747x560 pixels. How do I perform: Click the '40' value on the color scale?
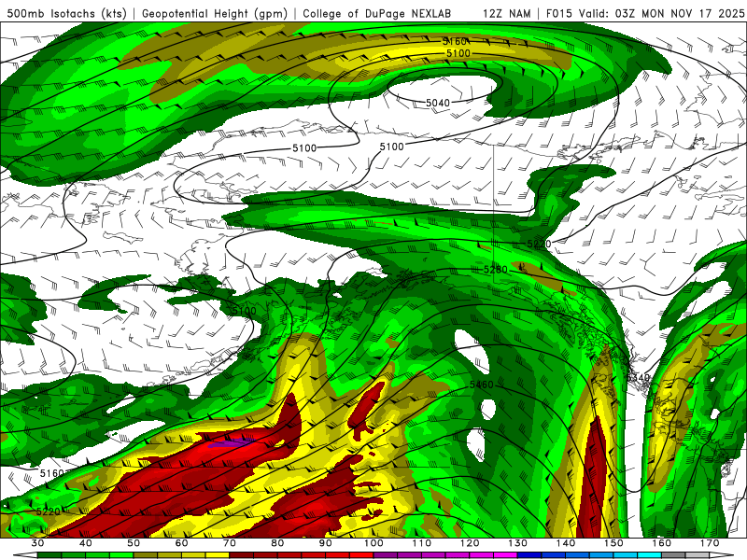86,543
